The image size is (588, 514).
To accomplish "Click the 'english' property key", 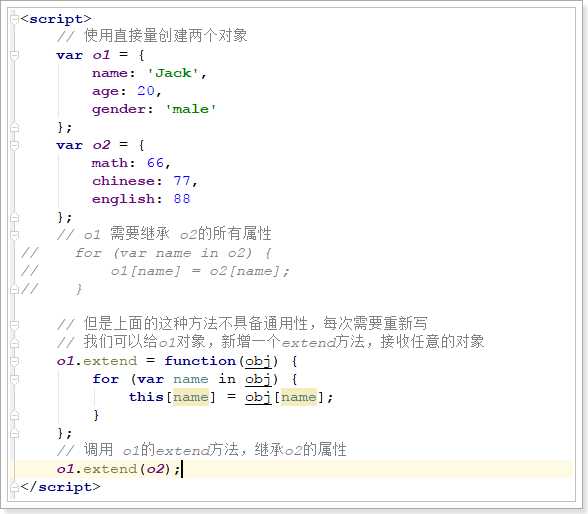I will click(x=123, y=199).
